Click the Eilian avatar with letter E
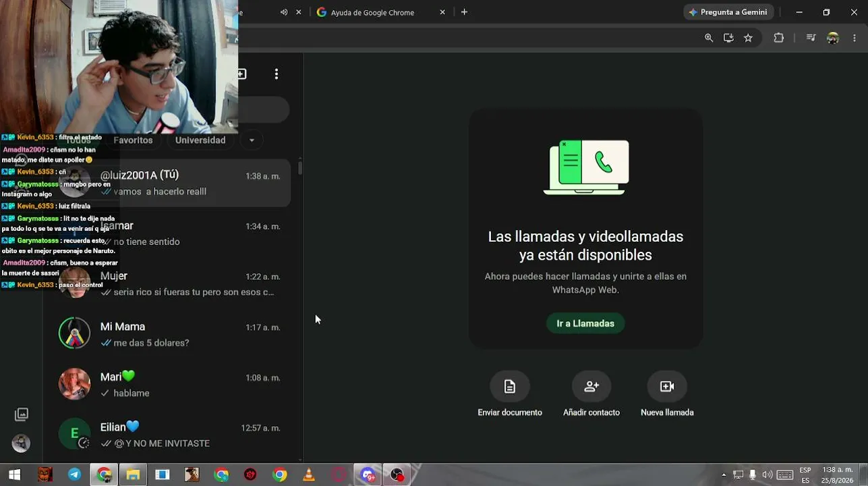 (x=74, y=434)
